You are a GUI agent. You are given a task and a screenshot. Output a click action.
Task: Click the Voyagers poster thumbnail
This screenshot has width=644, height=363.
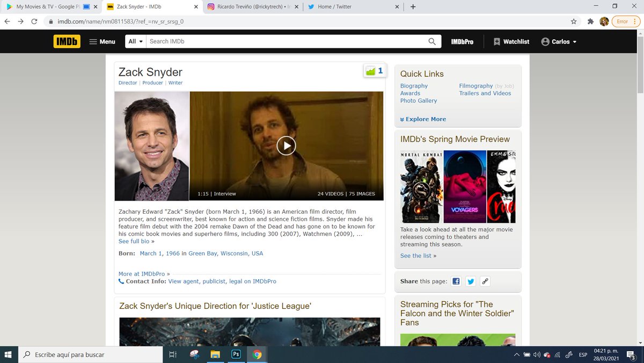[465, 187]
